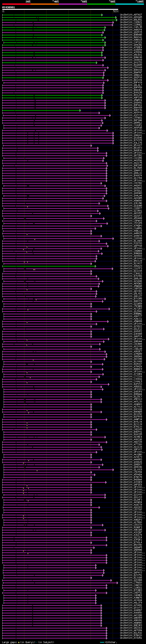Select label UniRef100_Q87ZB2
The image size is (146, 644).
click(131, 156)
